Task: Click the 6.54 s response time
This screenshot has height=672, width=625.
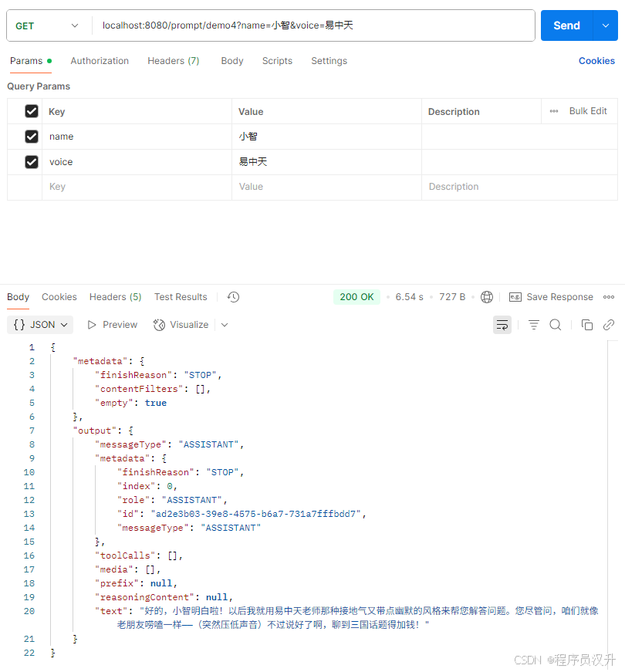Action: click(x=409, y=297)
